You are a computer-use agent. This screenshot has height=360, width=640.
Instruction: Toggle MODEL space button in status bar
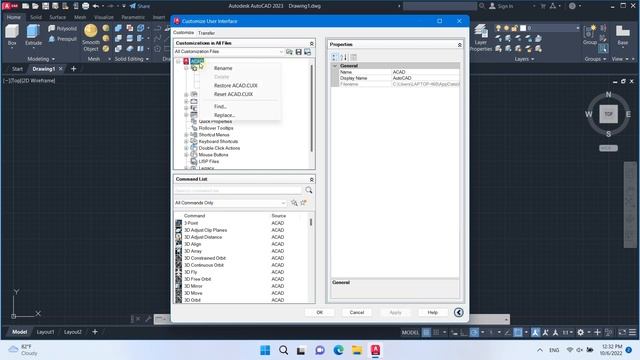coord(410,333)
